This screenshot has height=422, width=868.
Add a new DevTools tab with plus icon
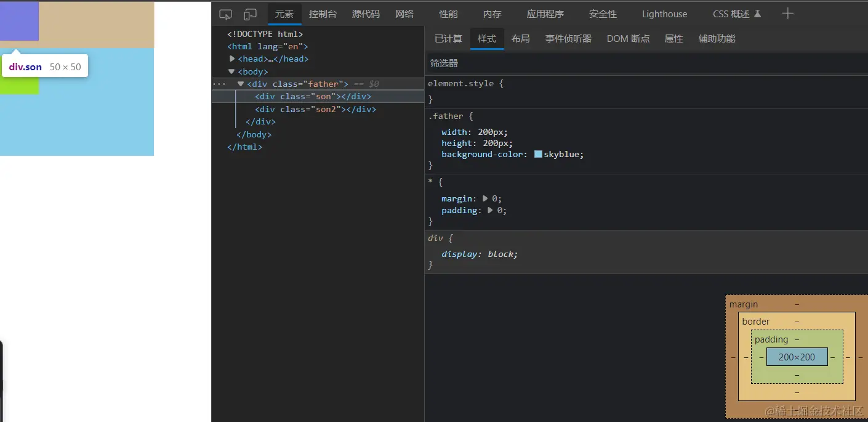[x=787, y=14]
